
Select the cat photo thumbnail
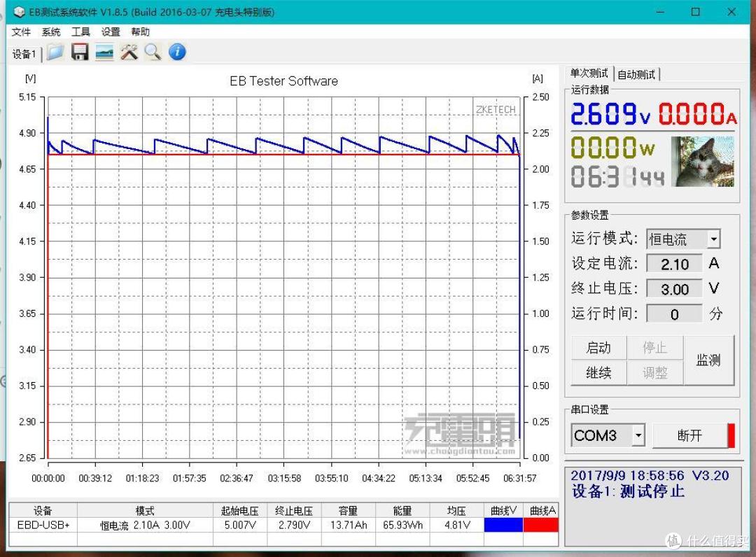tap(703, 162)
